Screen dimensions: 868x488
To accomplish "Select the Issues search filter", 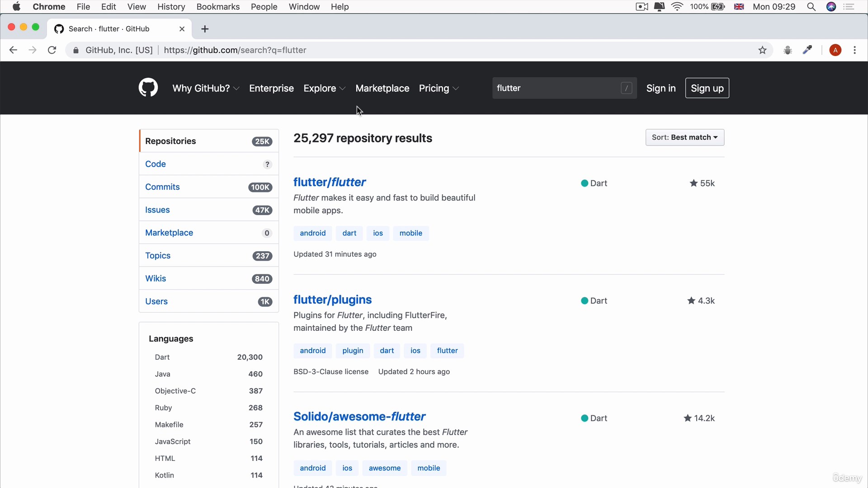I will pos(209,210).
